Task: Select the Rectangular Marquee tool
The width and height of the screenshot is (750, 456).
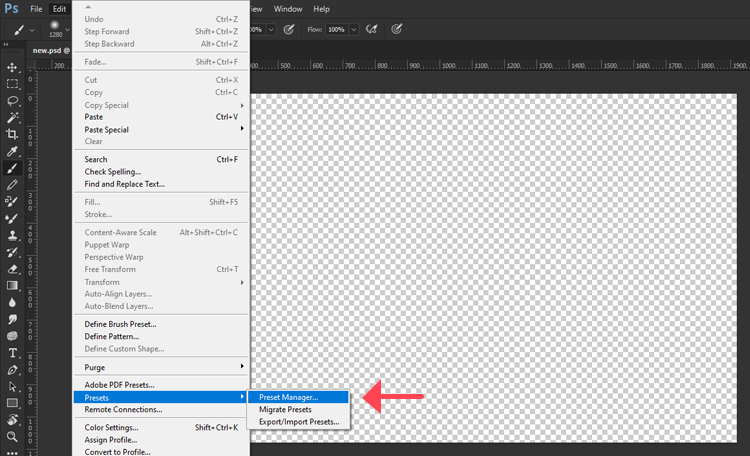Action: tap(13, 84)
